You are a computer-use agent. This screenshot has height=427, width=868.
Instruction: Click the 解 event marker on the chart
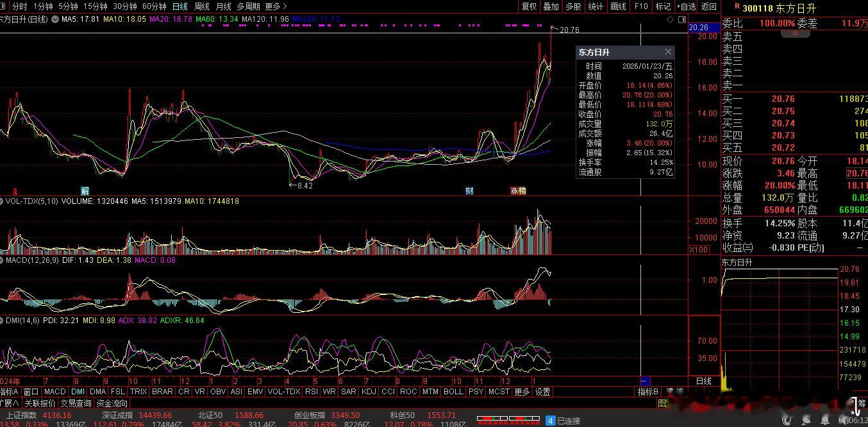(85, 191)
